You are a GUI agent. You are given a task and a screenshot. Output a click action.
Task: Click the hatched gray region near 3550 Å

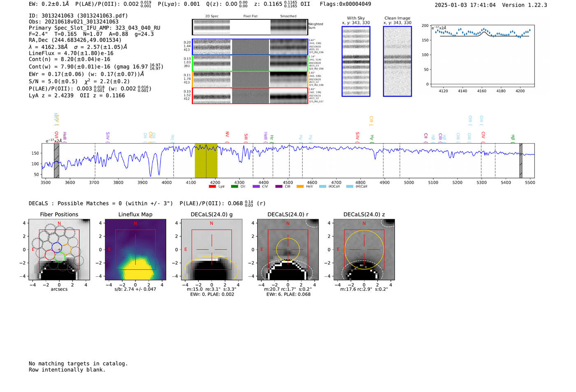click(57, 160)
